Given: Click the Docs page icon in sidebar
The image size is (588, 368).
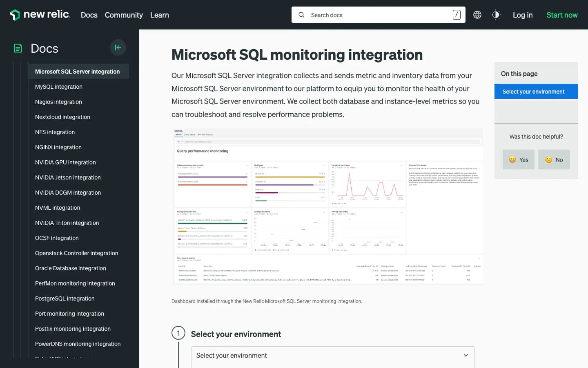Looking at the screenshot, I should (18, 48).
